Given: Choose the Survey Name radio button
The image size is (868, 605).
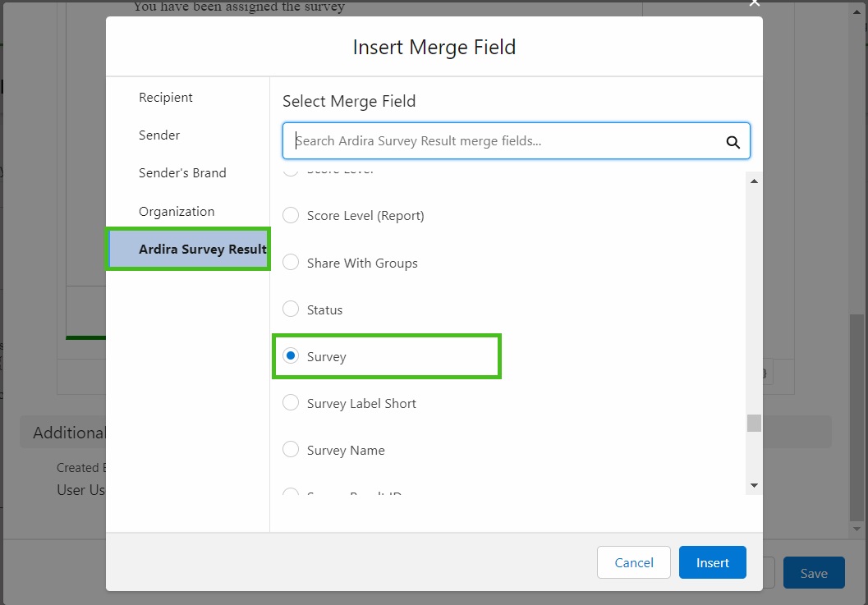Looking at the screenshot, I should [291, 450].
